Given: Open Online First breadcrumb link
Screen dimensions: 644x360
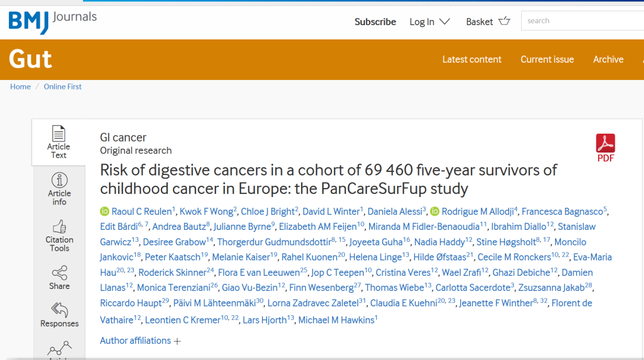Looking at the screenshot, I should (x=63, y=87).
